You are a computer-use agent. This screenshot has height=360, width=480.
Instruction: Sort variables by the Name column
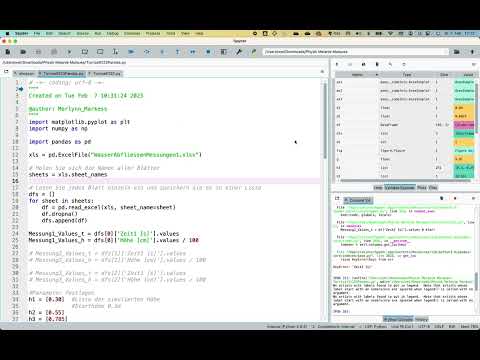pos(357,74)
